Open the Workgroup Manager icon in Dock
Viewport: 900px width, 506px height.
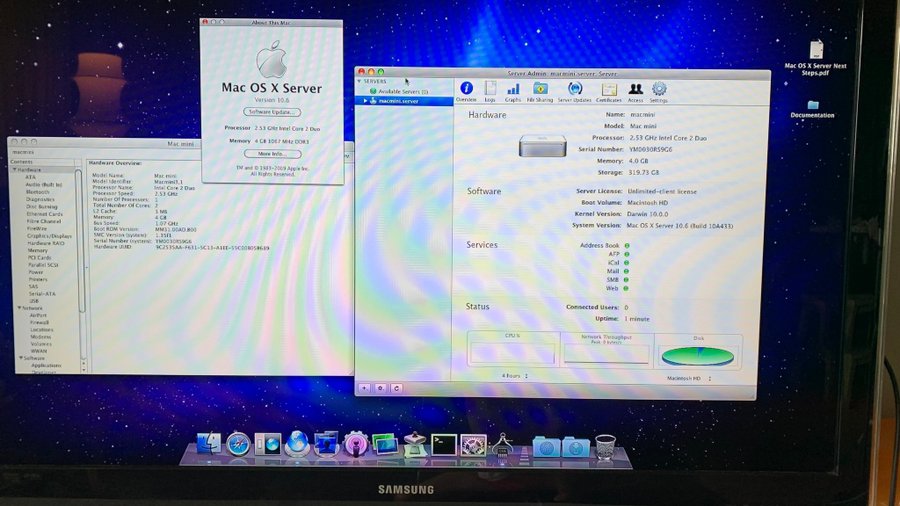(326, 445)
